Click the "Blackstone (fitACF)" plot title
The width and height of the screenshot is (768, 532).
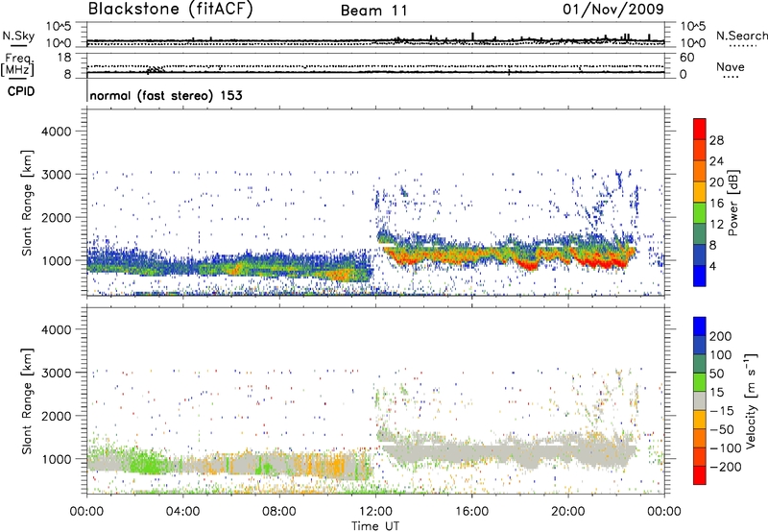(171, 10)
